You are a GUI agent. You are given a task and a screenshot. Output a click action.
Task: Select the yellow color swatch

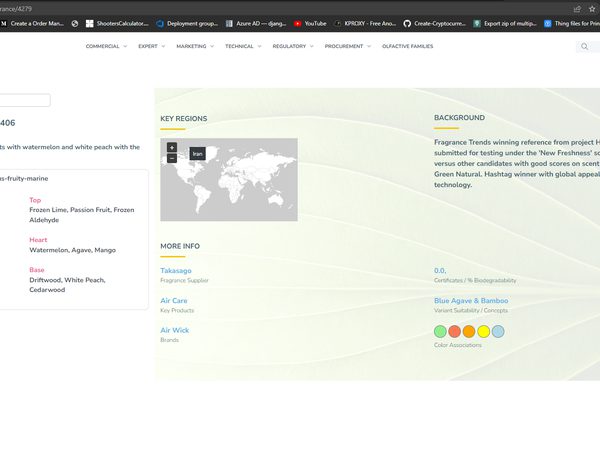483,331
